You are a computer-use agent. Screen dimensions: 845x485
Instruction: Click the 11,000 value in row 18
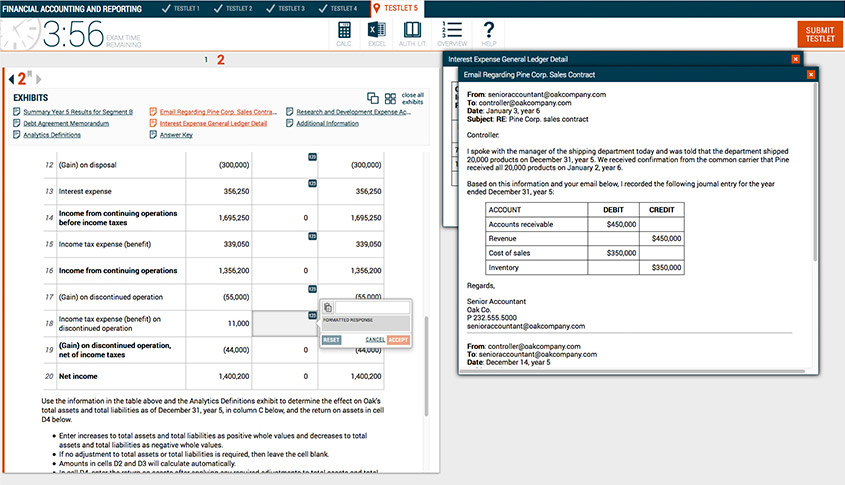pos(238,323)
